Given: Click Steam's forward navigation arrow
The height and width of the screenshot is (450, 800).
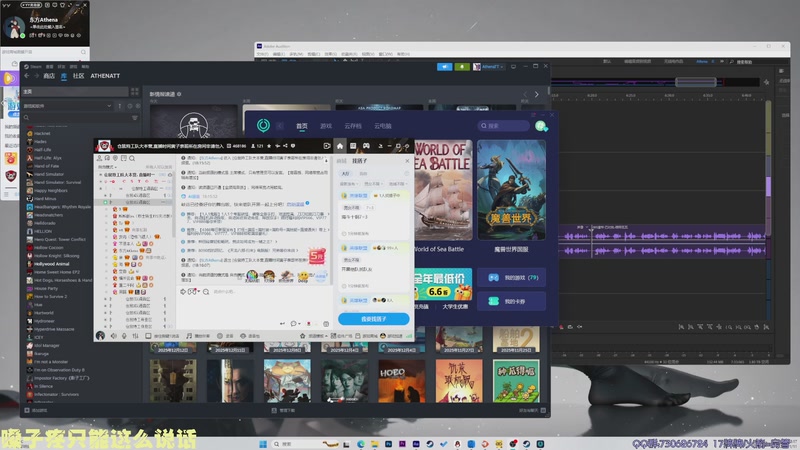Looking at the screenshot, I should pyautogui.click(x=36, y=76).
